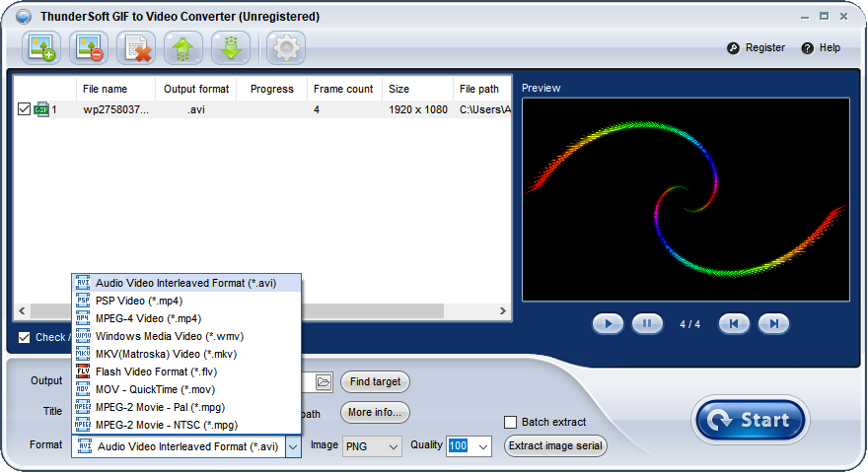Click the More info... button
Image resolution: width=868 pixels, height=473 pixels.
point(375,412)
